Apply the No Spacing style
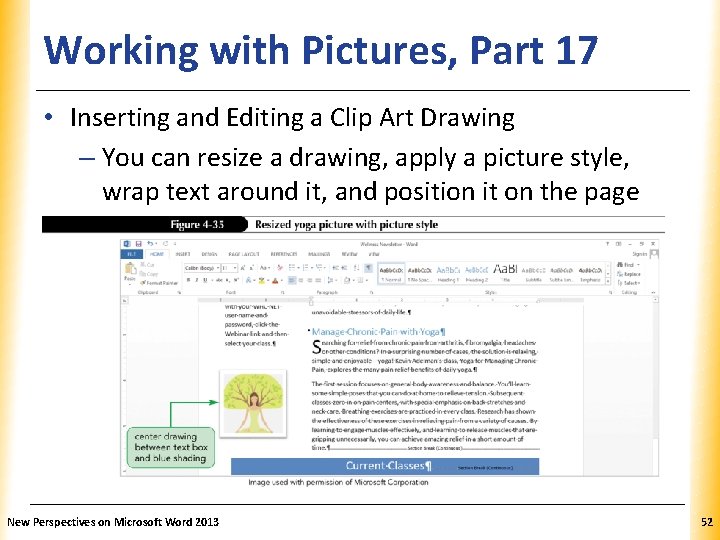The height and width of the screenshot is (540, 720). click(x=420, y=274)
